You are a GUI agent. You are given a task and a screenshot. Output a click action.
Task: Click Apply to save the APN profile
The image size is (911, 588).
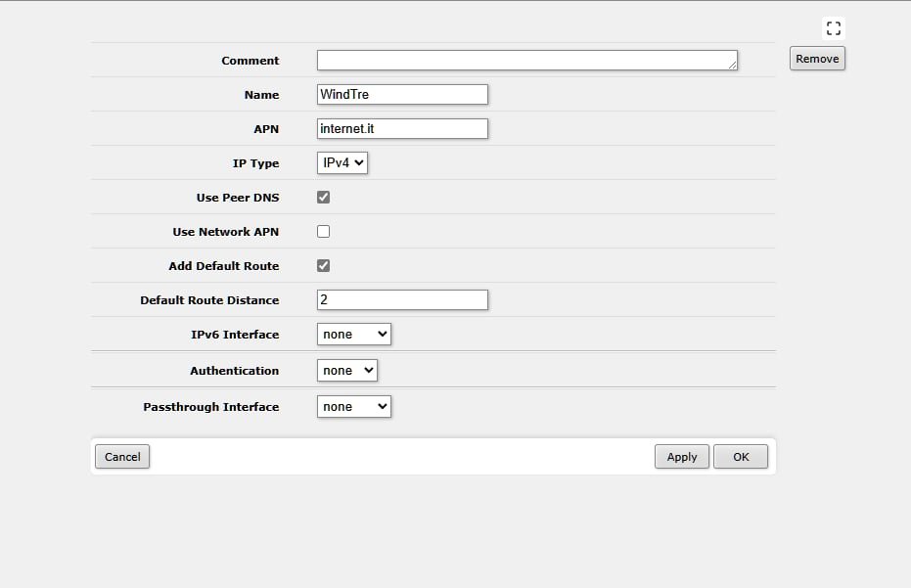point(682,457)
